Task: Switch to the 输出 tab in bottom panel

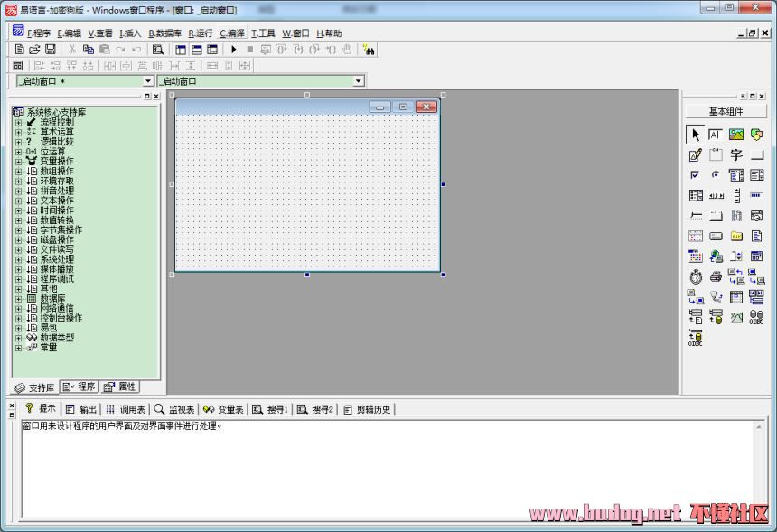Action: 81,409
